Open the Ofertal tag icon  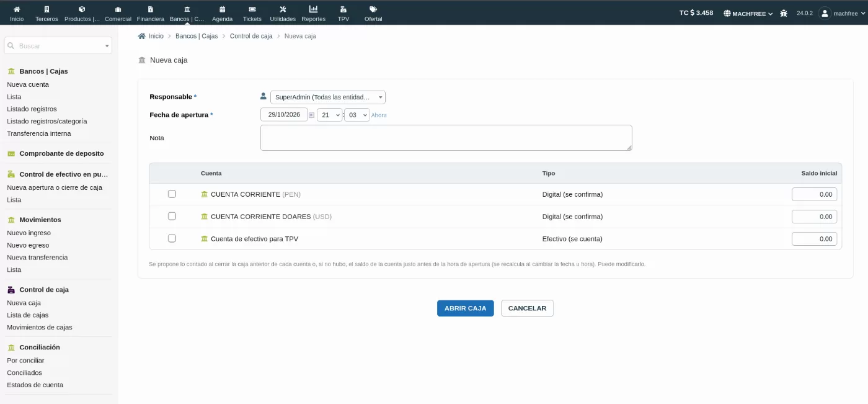(x=373, y=9)
